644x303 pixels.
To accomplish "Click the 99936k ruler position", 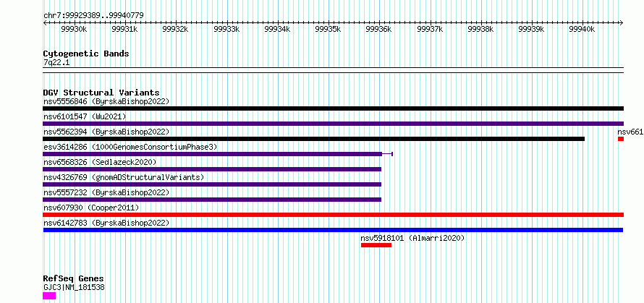I will pos(379,29).
